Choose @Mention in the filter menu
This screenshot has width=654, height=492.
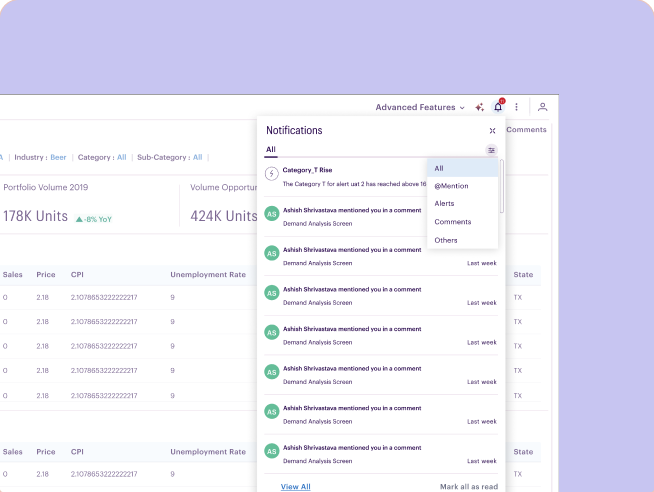pos(463,186)
